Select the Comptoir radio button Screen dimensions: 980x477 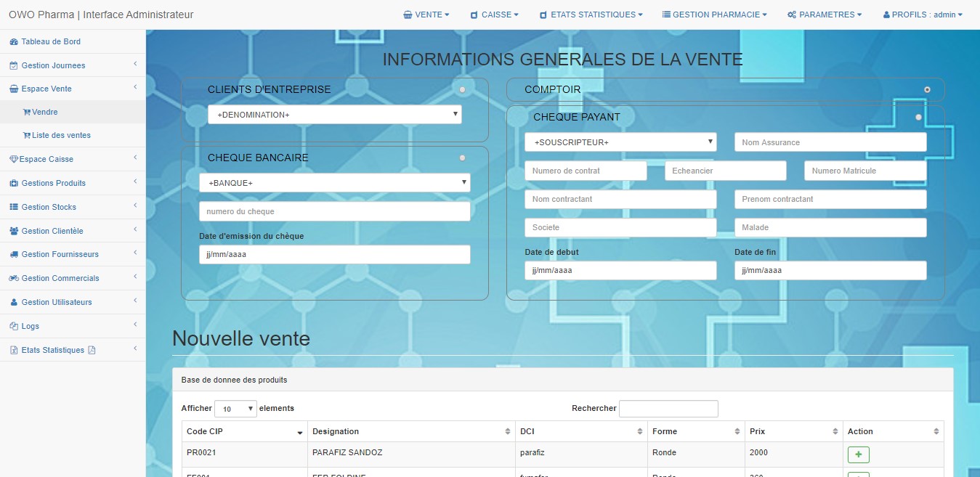(927, 89)
